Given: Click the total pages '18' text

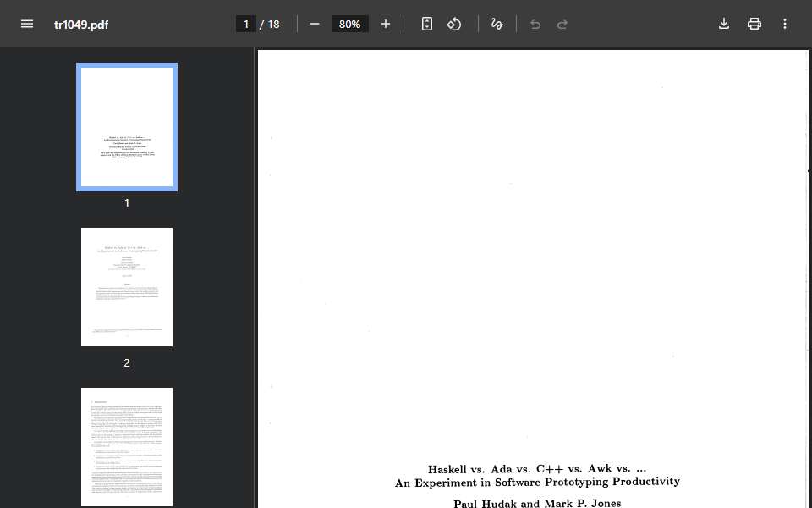Looking at the screenshot, I should point(273,25).
